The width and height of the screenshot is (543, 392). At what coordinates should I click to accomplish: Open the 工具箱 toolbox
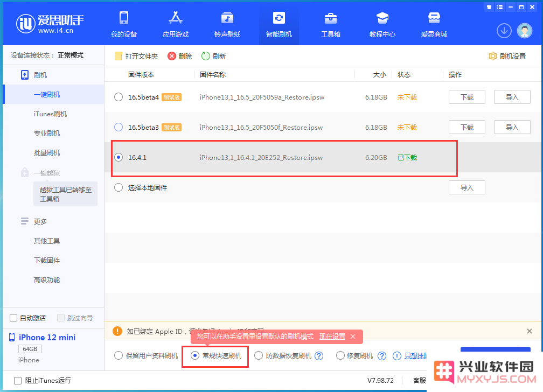pos(331,24)
